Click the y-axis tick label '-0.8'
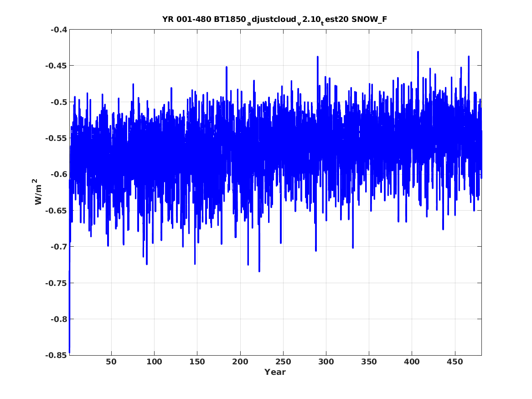Viewport: 532px width, 399px height. click(59, 319)
